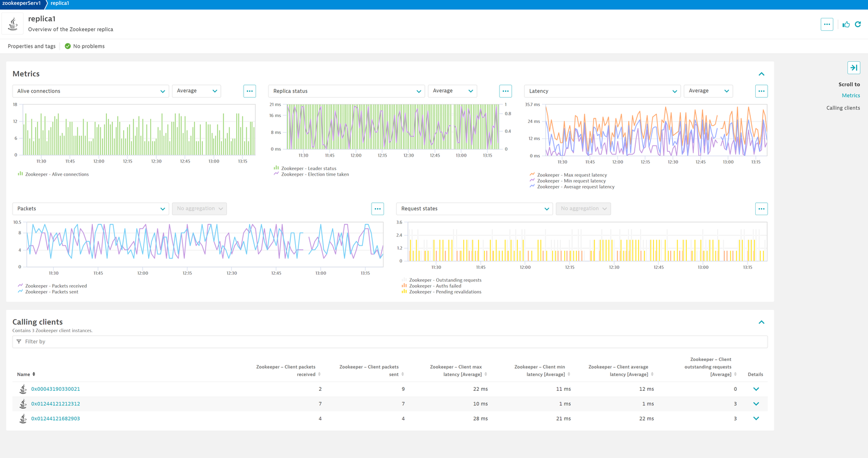Image resolution: width=868 pixels, height=458 pixels.
Task: Click the Latency line chart area
Action: (656, 130)
